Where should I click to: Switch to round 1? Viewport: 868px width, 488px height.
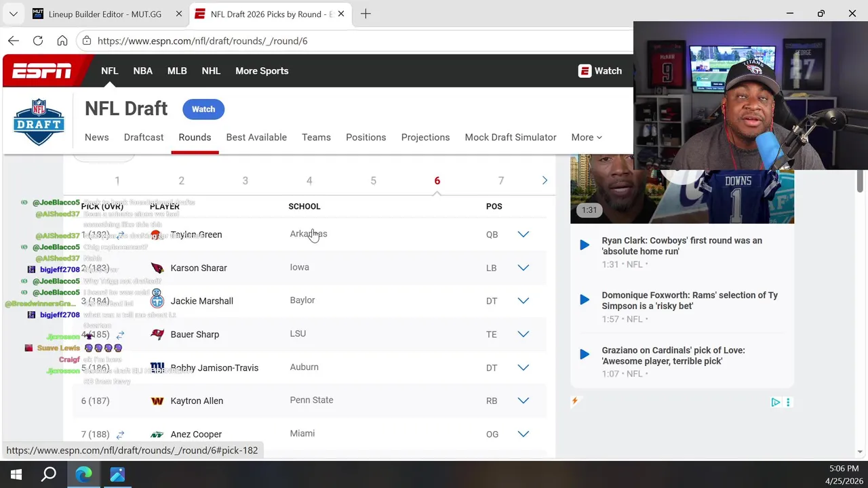coord(117,180)
